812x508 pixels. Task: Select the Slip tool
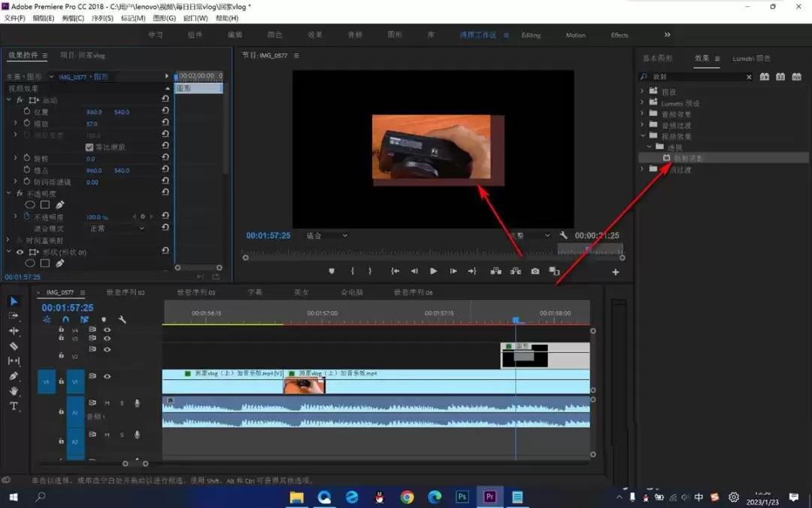click(x=14, y=360)
